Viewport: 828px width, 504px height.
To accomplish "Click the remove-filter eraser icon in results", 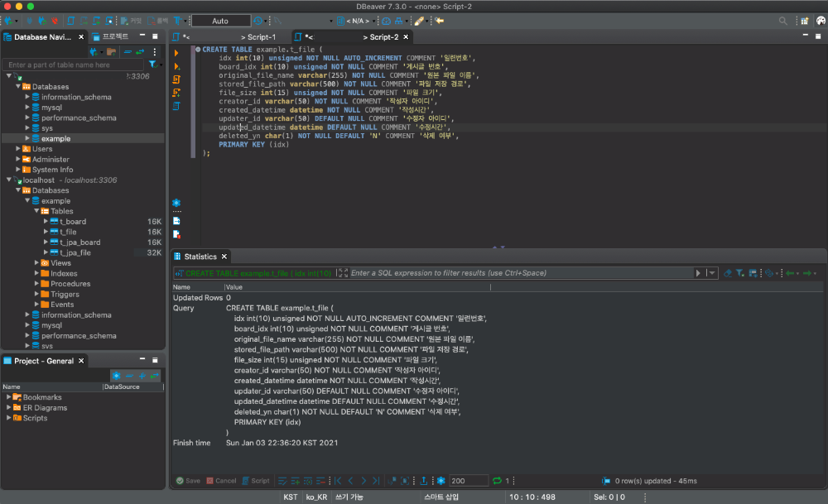I will tap(728, 273).
